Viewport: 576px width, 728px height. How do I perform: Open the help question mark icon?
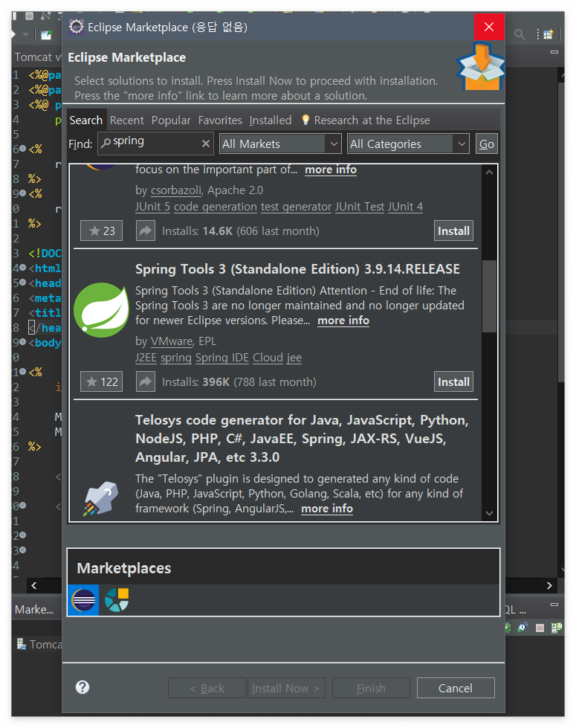click(x=82, y=687)
